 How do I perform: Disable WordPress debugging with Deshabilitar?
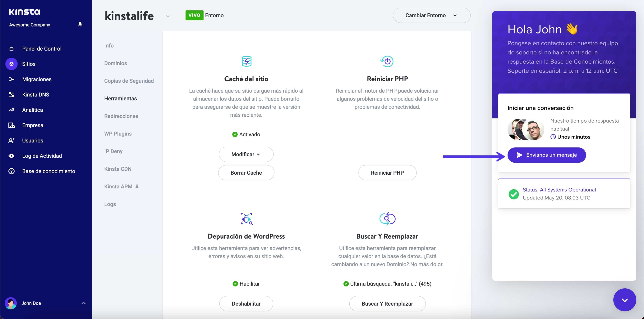coord(246,303)
